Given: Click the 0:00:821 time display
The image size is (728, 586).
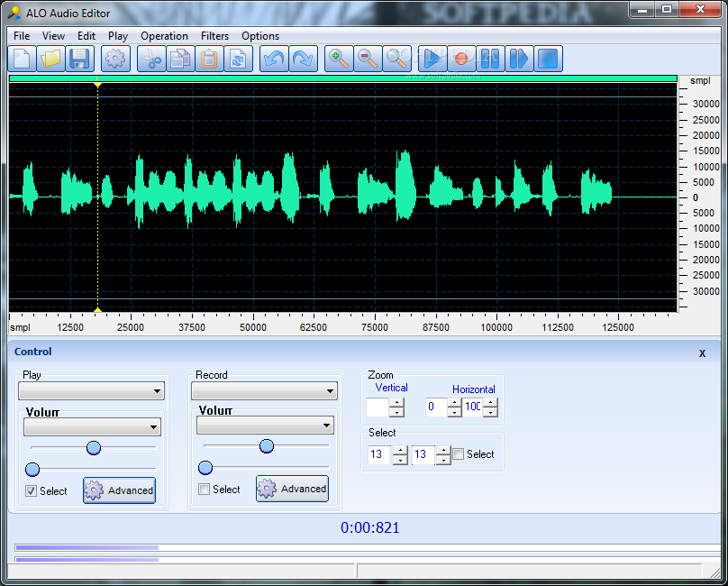Looking at the screenshot, I should pyautogui.click(x=369, y=527).
